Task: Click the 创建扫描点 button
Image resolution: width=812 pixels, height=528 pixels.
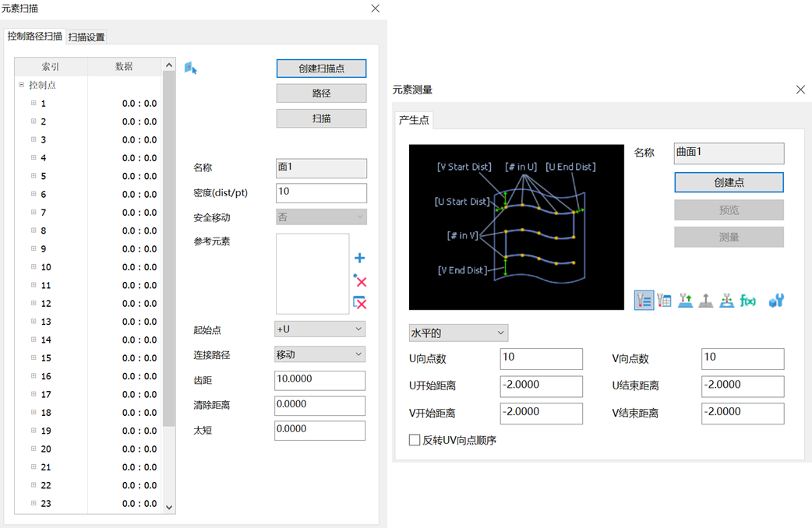Action: pyautogui.click(x=321, y=69)
